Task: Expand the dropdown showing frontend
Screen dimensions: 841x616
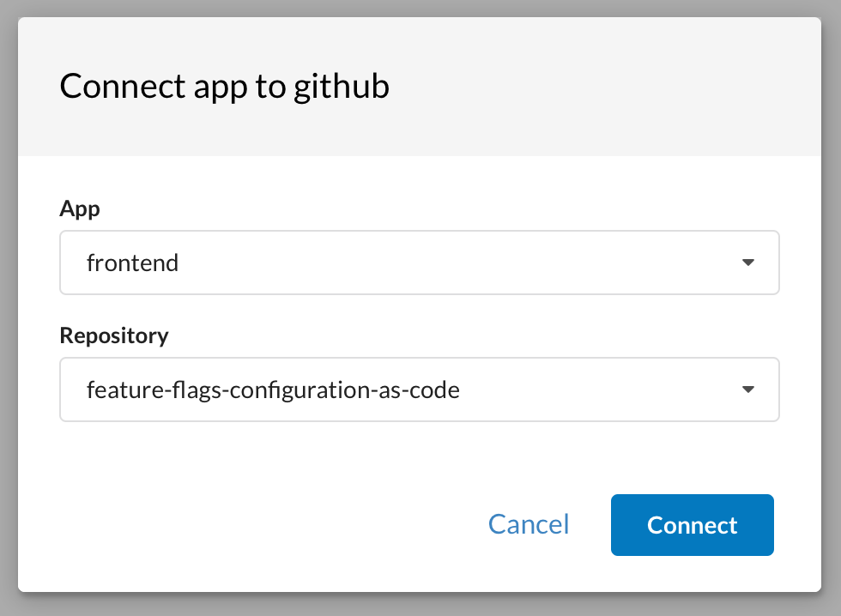Action: pyautogui.click(x=419, y=263)
